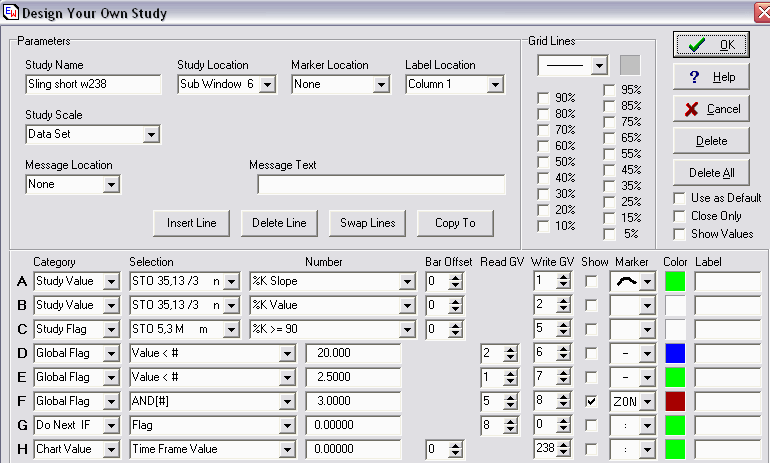The image size is (770, 463).
Task: Enable the 75% grid line checkbox
Action: click(x=609, y=122)
